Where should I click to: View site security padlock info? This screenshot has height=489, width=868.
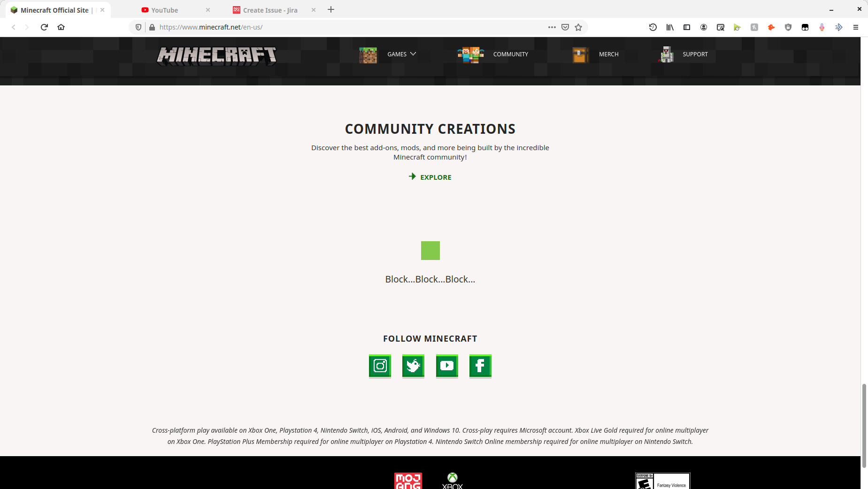click(x=152, y=27)
